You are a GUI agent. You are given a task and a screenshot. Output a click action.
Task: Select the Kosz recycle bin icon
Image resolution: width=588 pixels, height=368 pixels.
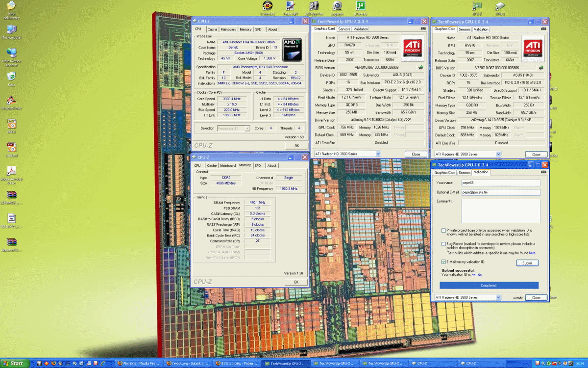point(11,79)
